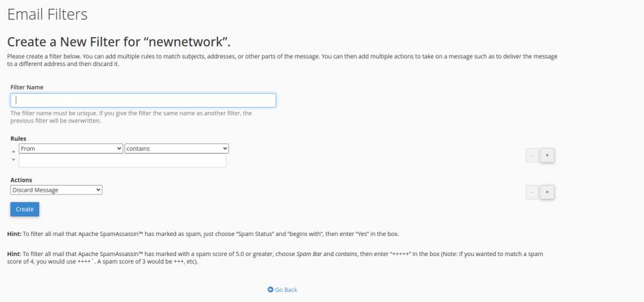
Task: Add another action with plus button
Action: coord(547,192)
